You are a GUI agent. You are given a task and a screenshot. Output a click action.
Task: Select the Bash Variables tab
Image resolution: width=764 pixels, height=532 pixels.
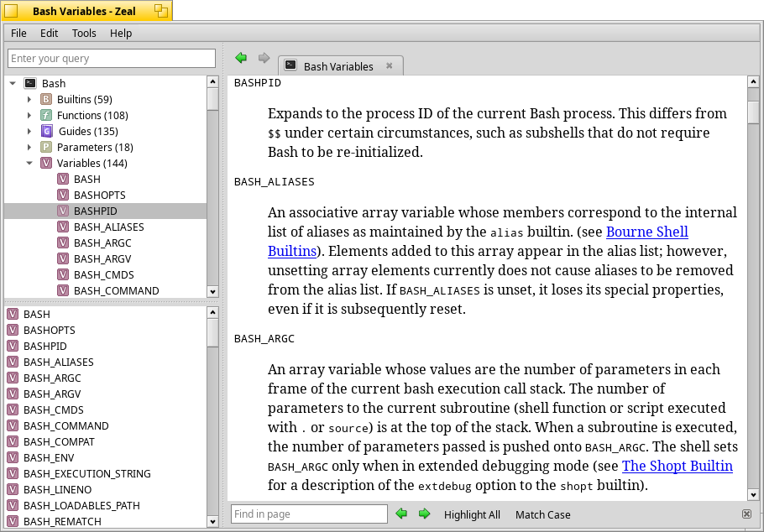(x=340, y=65)
